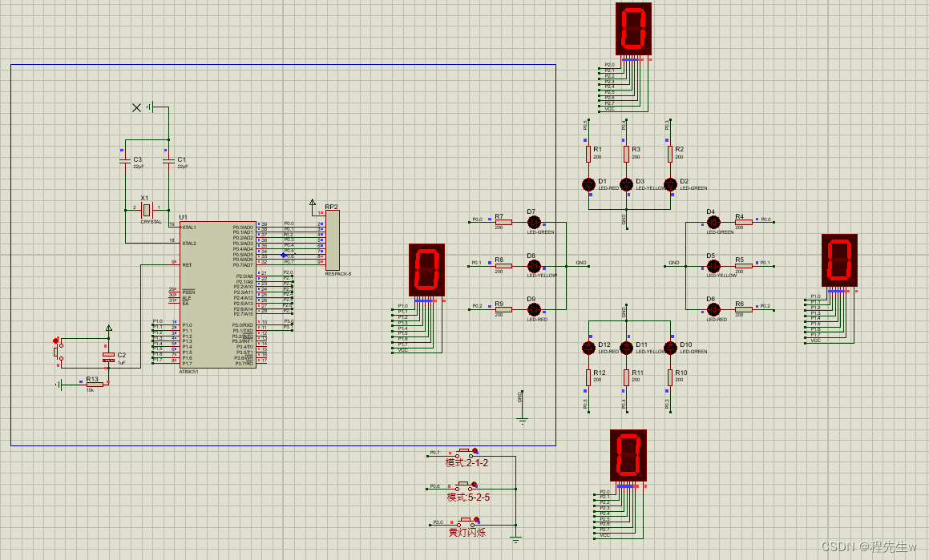This screenshot has width=929, height=560.
Task: Select capacitor C1 22pF
Action: [168, 161]
